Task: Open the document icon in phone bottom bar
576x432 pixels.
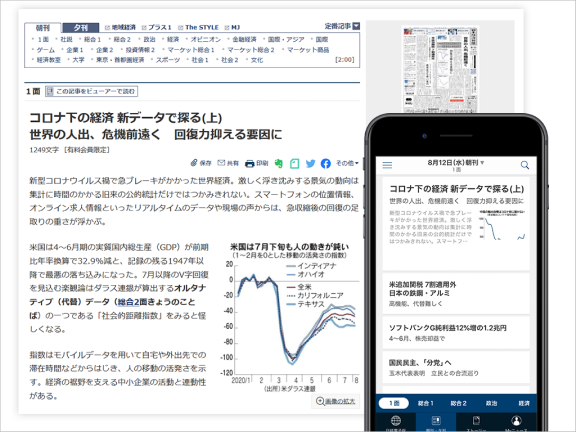Action: [x=476, y=421]
